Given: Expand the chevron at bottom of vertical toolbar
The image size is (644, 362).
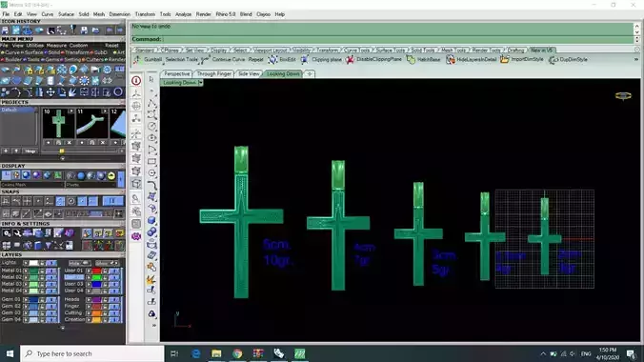Looking at the screenshot, I should click(x=153, y=326).
